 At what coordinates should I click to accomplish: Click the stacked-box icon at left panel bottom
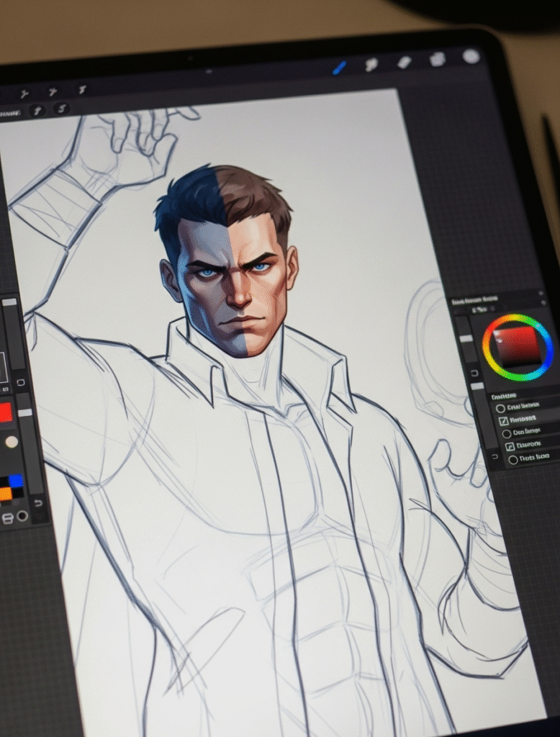coord(7,518)
